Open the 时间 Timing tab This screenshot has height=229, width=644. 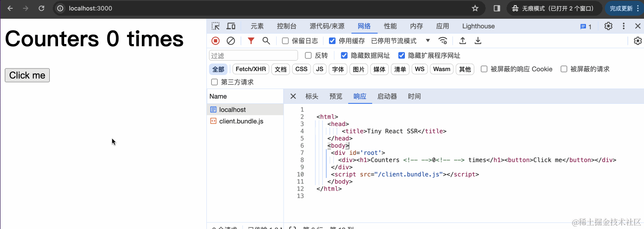[414, 96]
